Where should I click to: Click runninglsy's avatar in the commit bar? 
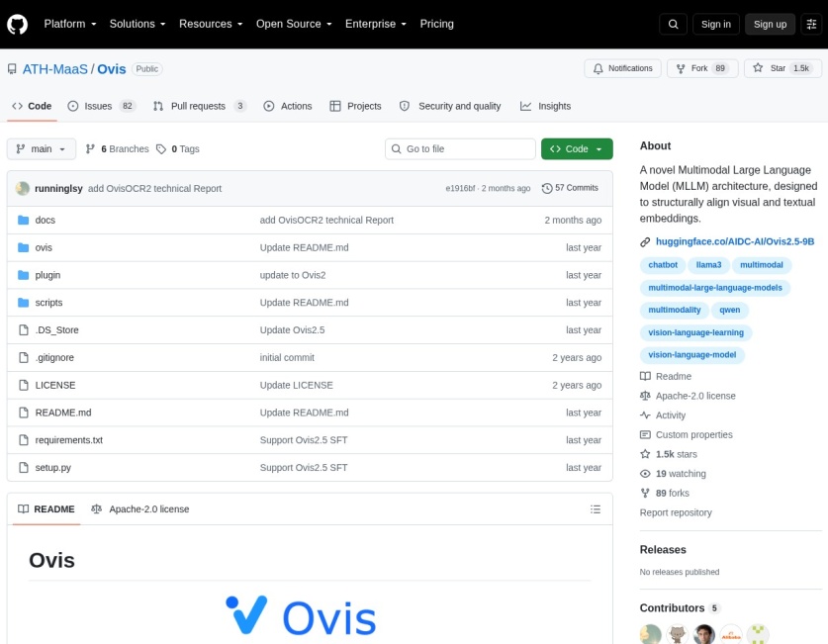point(22,188)
